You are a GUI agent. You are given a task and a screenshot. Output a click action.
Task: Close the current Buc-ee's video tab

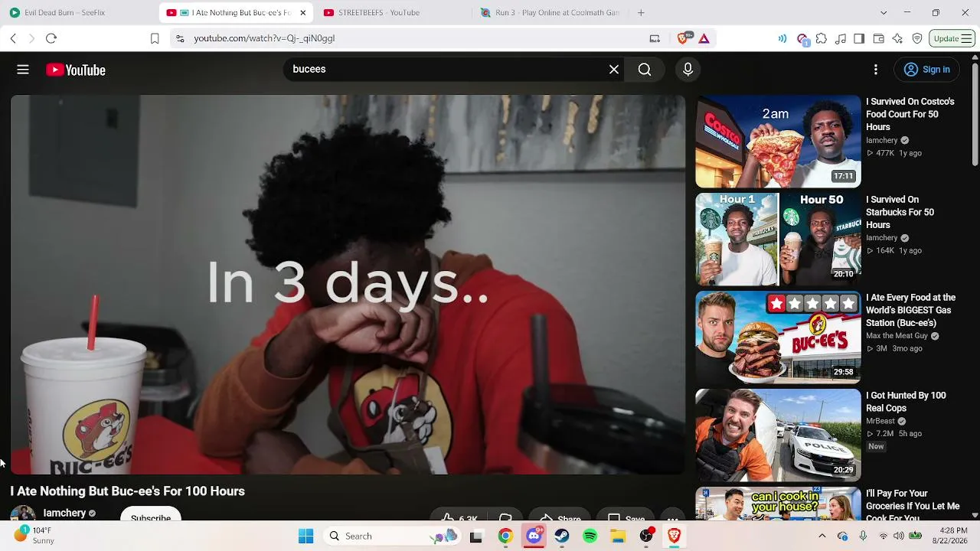coord(302,13)
